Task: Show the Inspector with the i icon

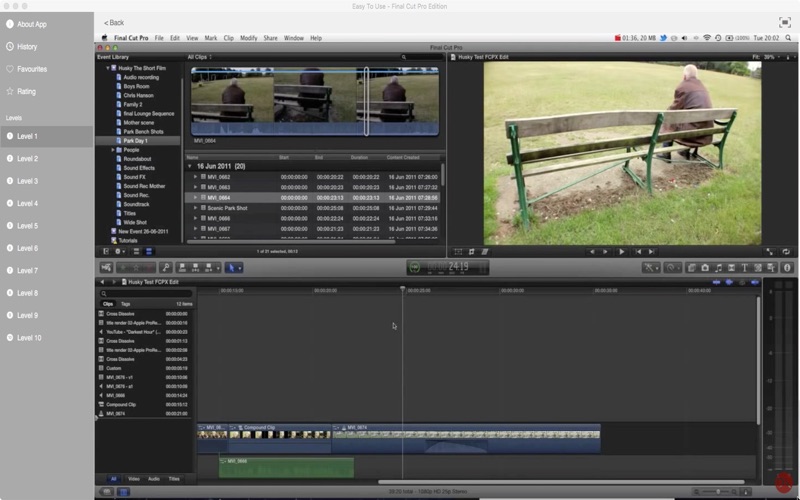Action: [787, 267]
